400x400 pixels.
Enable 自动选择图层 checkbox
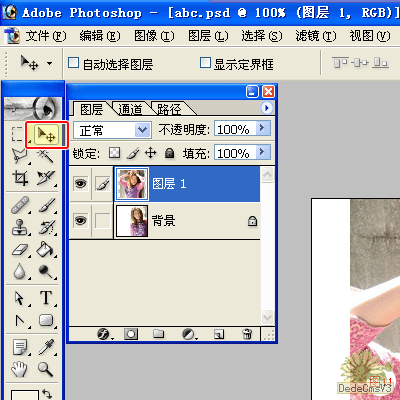pos(73,63)
